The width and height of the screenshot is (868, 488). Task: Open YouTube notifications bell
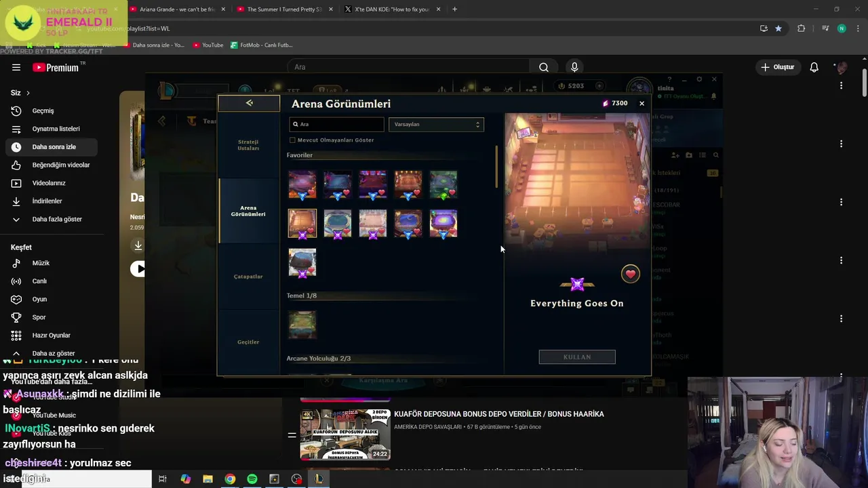(814, 67)
